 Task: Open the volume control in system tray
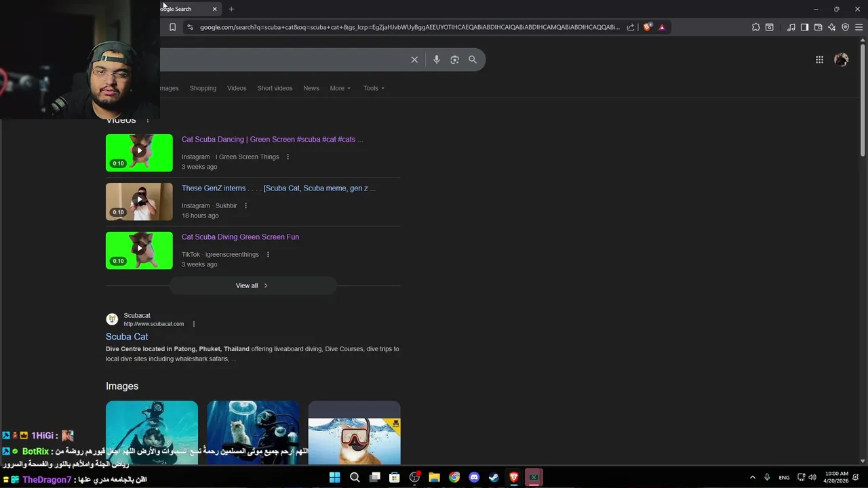pyautogui.click(x=812, y=477)
